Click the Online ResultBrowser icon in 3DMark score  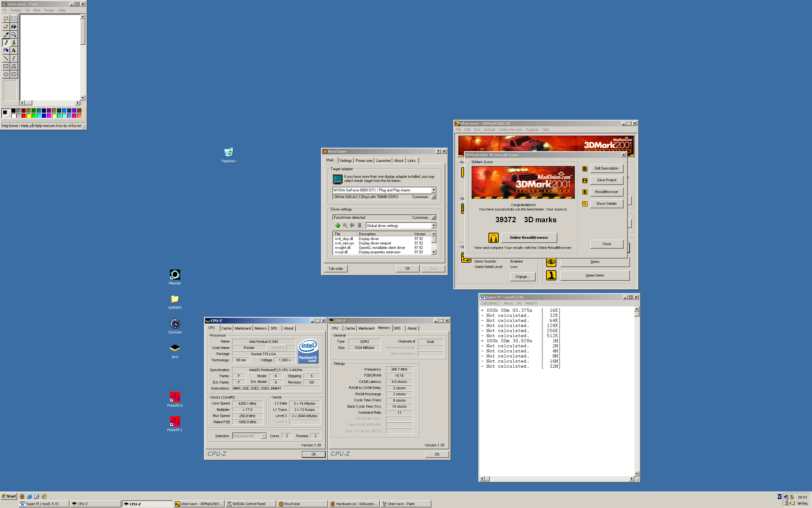click(493, 238)
